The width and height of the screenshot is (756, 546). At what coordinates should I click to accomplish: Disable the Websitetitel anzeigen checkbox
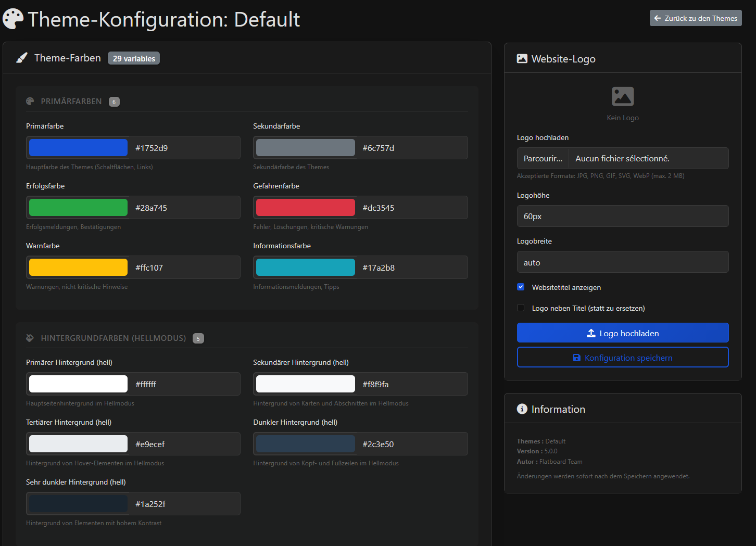point(521,287)
